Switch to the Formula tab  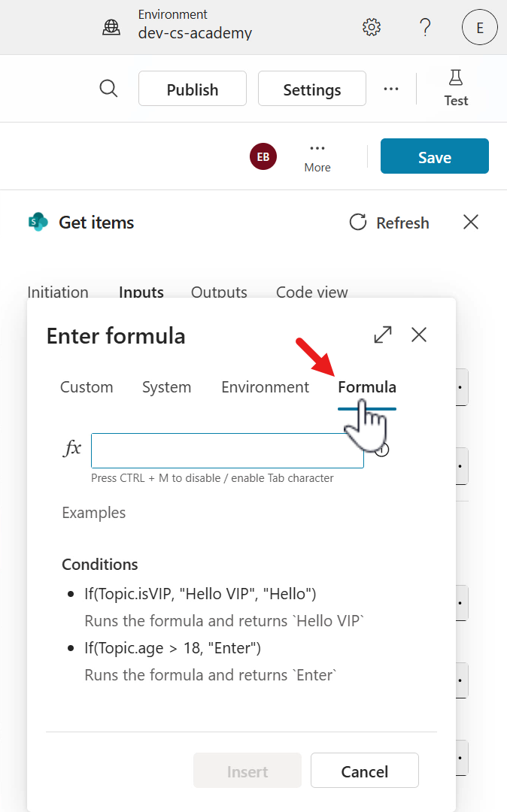366,386
